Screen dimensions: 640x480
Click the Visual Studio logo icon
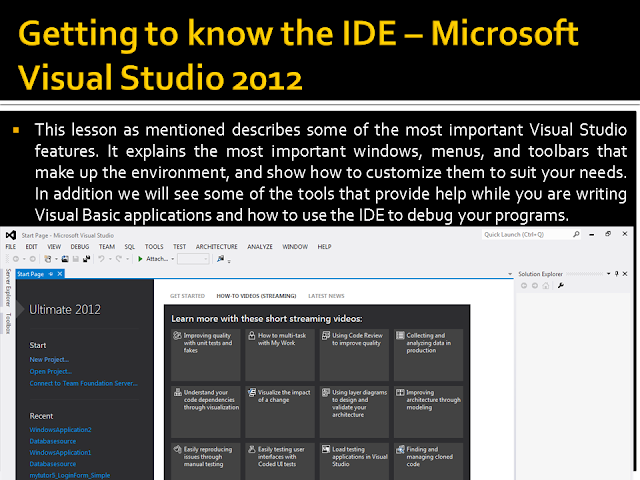tap(11, 235)
